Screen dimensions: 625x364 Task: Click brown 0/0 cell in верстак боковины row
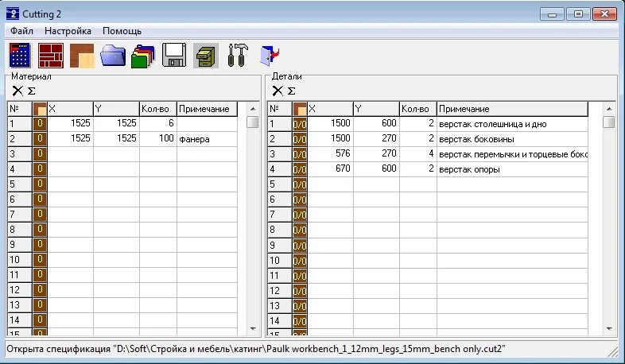(300, 138)
